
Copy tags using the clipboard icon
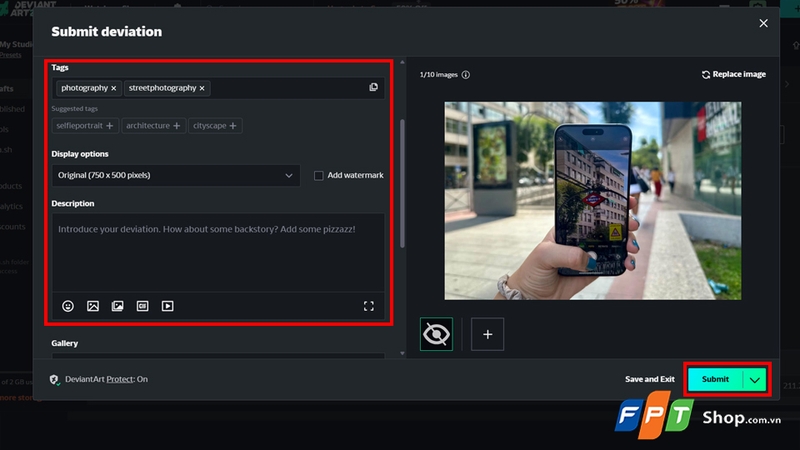373,87
